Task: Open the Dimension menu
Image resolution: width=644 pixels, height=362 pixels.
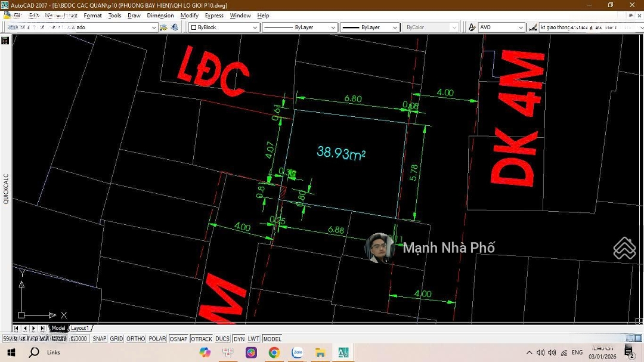Action: (x=160, y=16)
